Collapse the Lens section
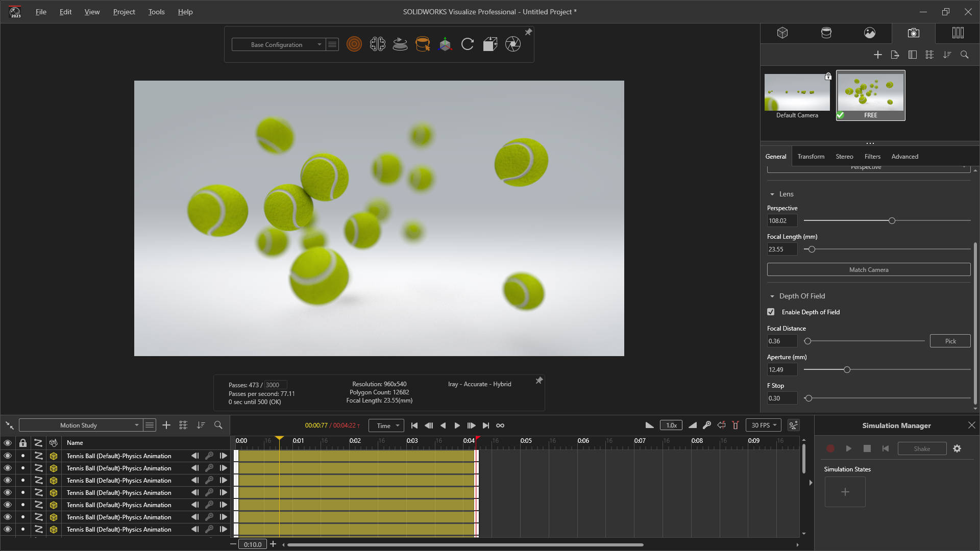The image size is (980, 551). [772, 194]
